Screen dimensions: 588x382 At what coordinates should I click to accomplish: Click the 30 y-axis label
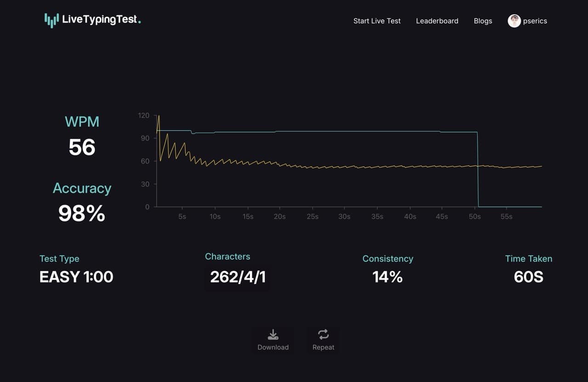145,184
